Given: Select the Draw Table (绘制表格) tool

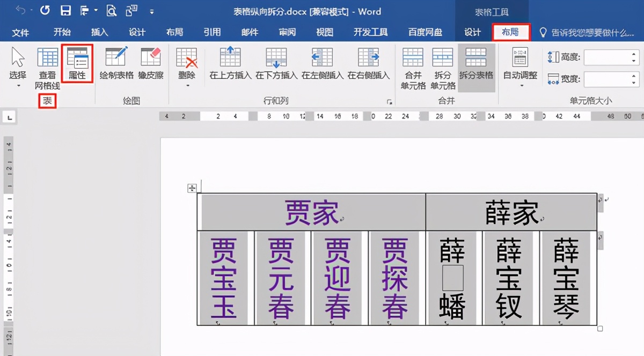Looking at the screenshot, I should 116,63.
